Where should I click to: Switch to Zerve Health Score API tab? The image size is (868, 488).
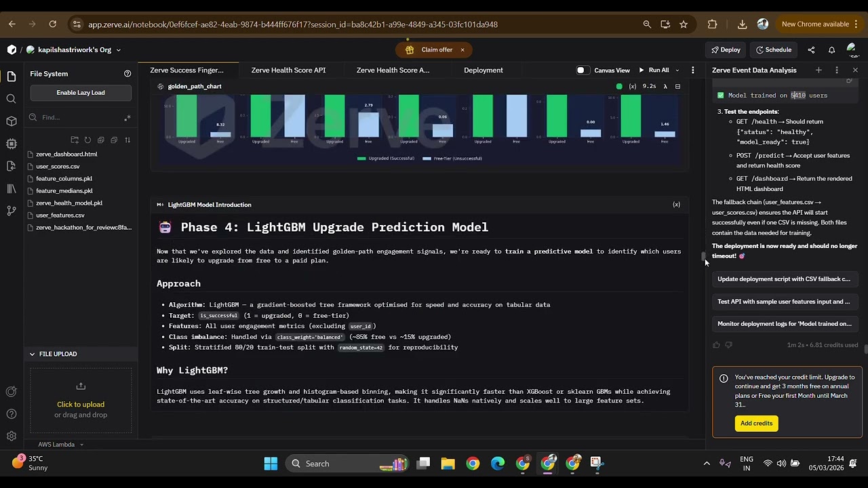(x=288, y=70)
